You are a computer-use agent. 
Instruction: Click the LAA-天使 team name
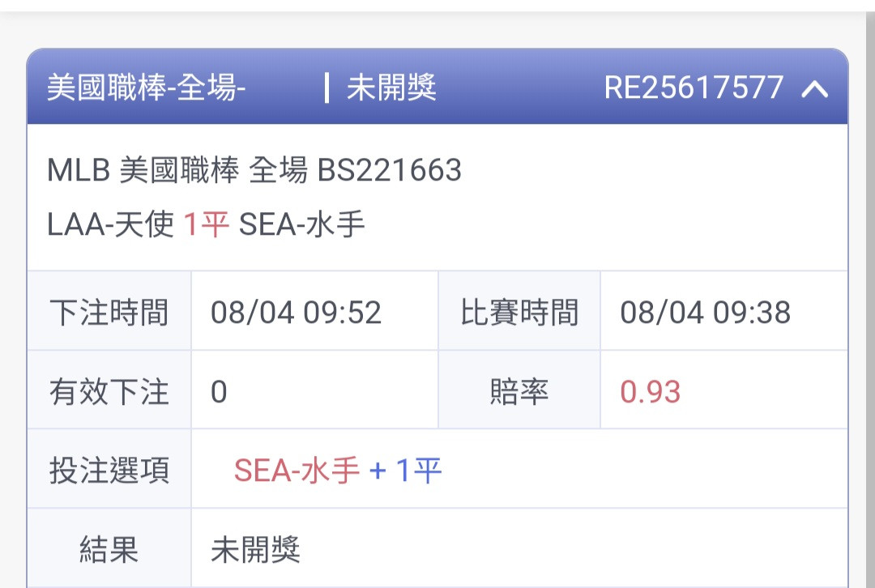[x=110, y=224]
